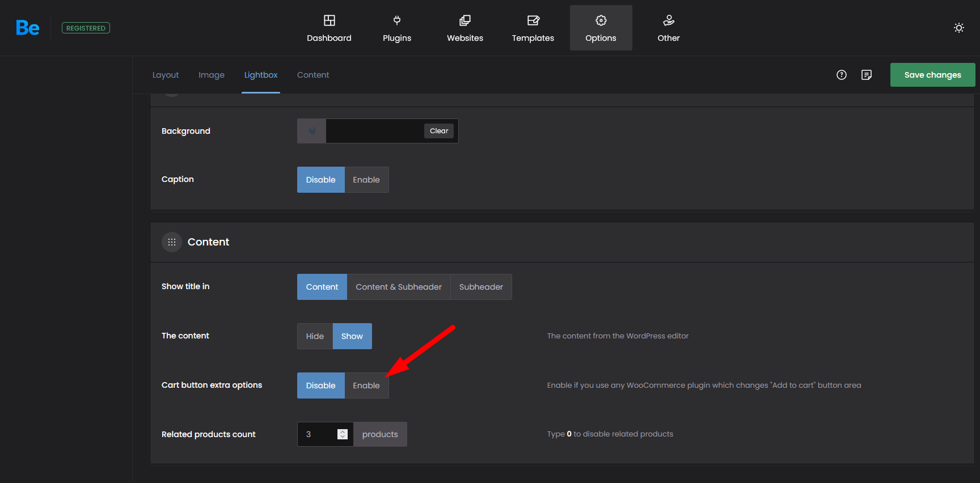
Task: Click Save changes button
Action: pos(933,75)
